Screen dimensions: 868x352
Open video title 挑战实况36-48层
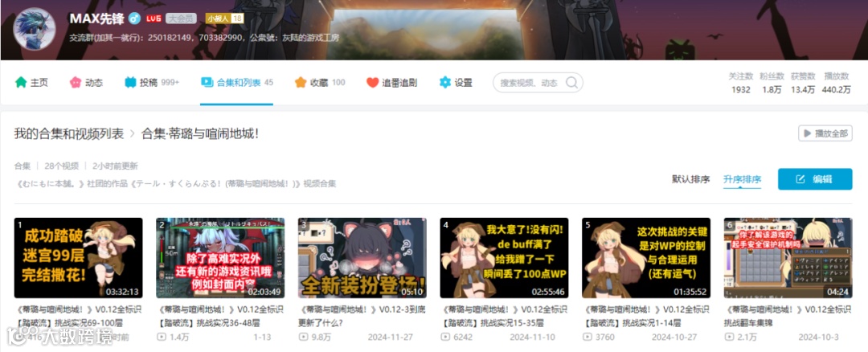click(220, 316)
